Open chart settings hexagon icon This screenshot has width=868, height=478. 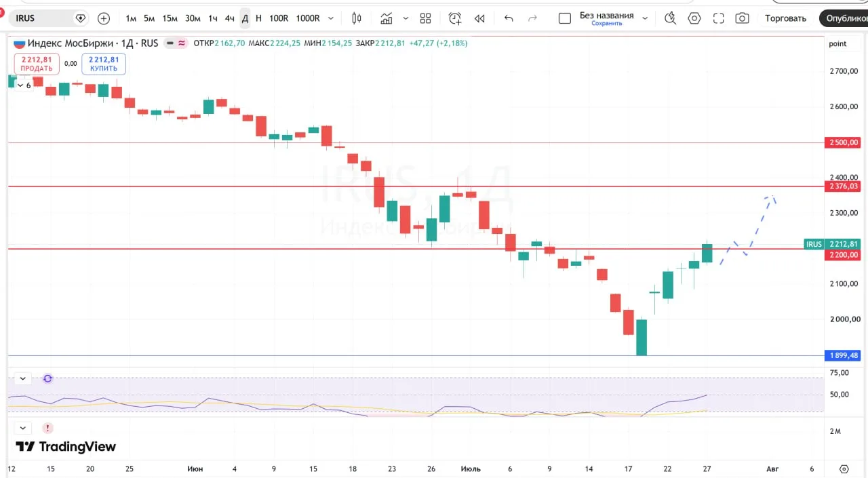pyautogui.click(x=694, y=18)
